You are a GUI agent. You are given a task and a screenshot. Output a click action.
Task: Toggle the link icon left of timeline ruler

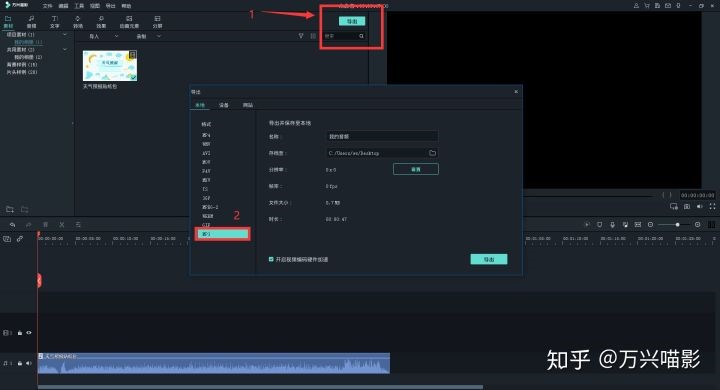20,239
